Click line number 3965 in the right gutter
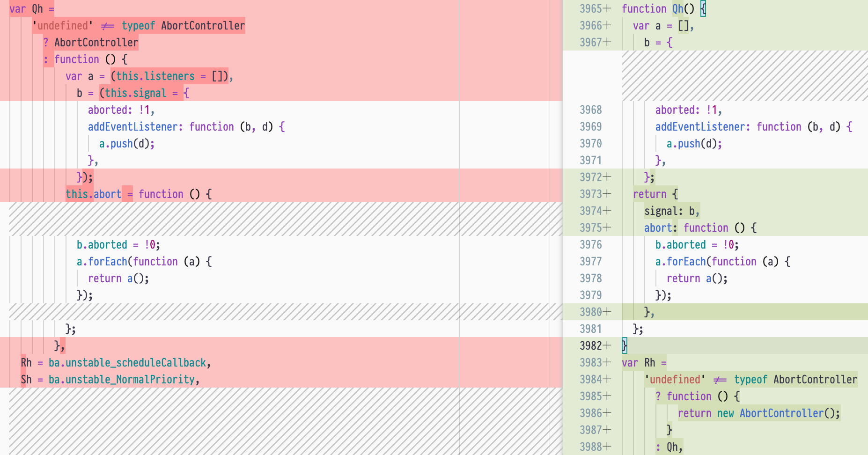The width and height of the screenshot is (868, 455). pyautogui.click(x=591, y=9)
